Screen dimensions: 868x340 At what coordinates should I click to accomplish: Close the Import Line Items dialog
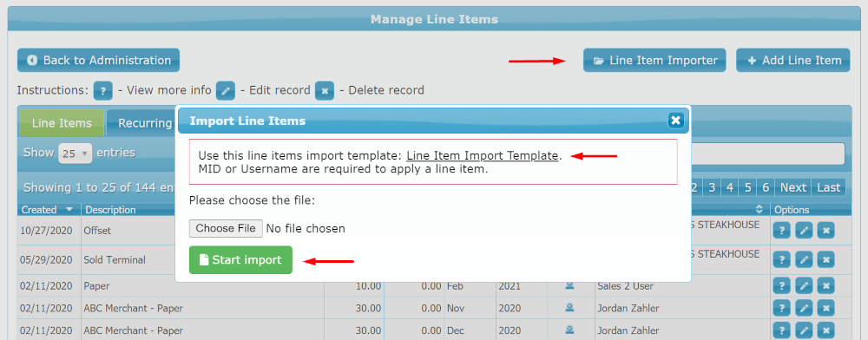click(x=674, y=120)
